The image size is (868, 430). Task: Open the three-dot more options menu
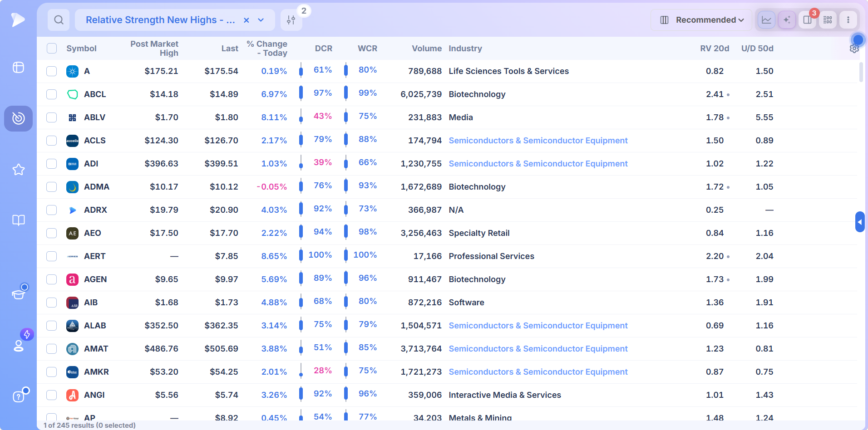(x=848, y=20)
